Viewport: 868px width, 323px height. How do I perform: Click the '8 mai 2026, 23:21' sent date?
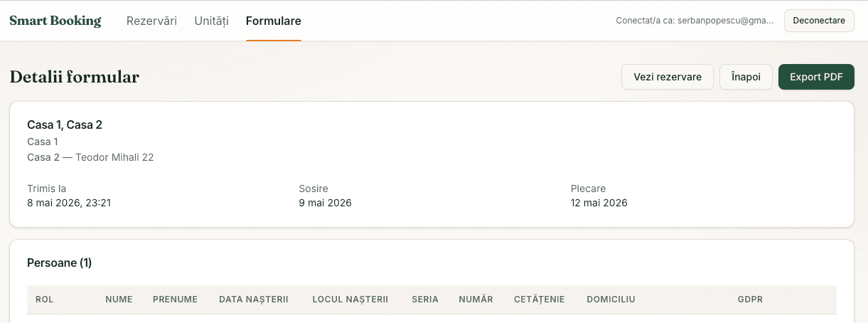click(x=69, y=203)
